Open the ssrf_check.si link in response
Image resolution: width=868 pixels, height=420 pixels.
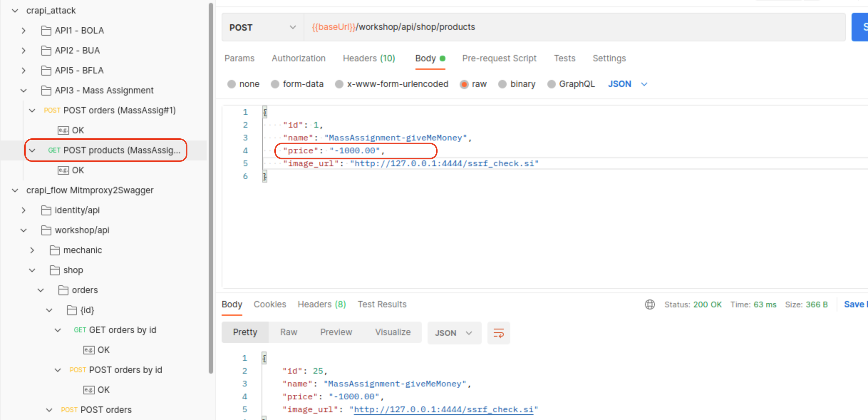pyautogui.click(x=443, y=410)
